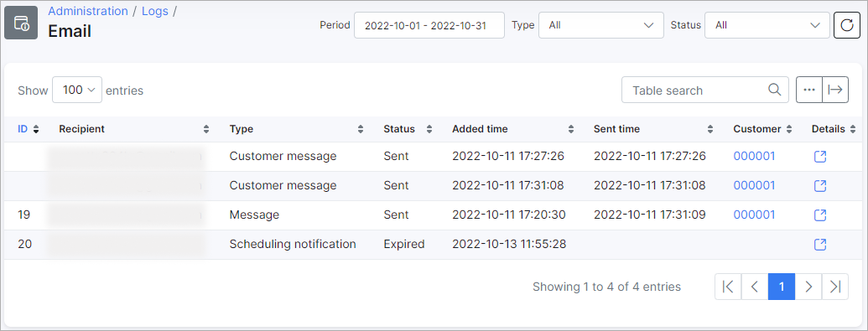The height and width of the screenshot is (331, 868).
Task: Expand the Status filter dropdown
Action: [767, 25]
